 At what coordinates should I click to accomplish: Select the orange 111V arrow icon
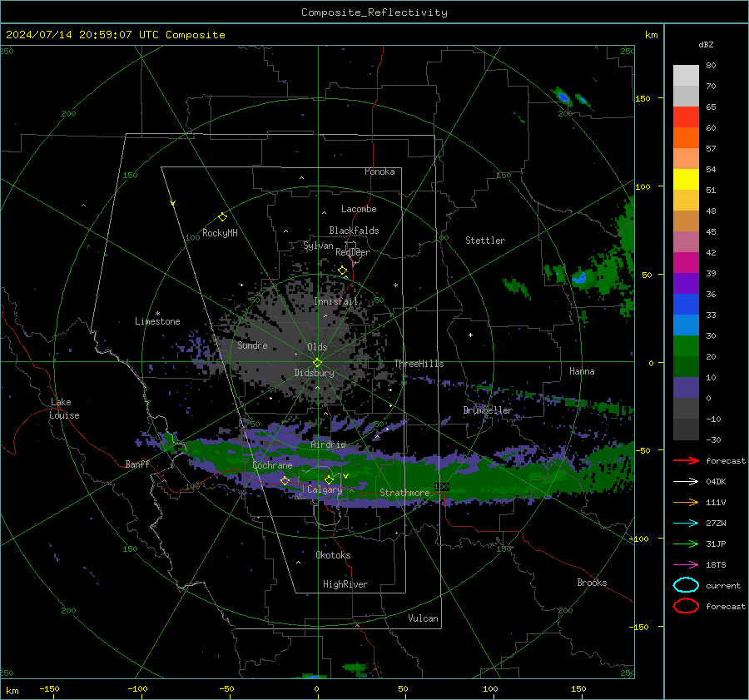click(x=686, y=502)
